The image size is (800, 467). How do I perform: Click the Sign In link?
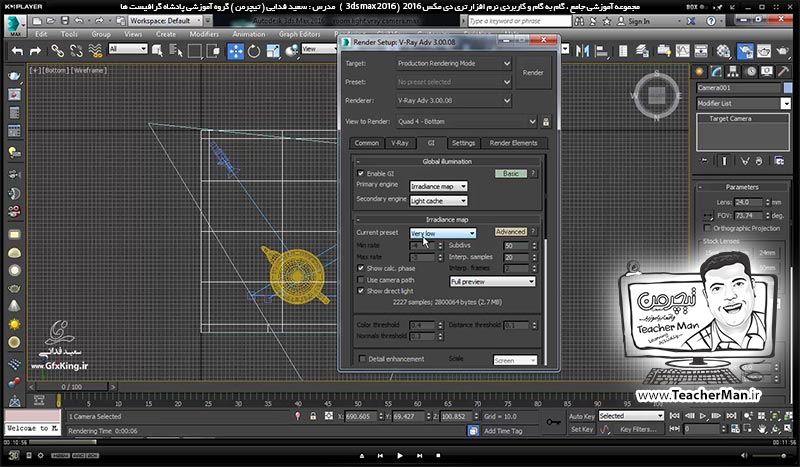(x=639, y=21)
